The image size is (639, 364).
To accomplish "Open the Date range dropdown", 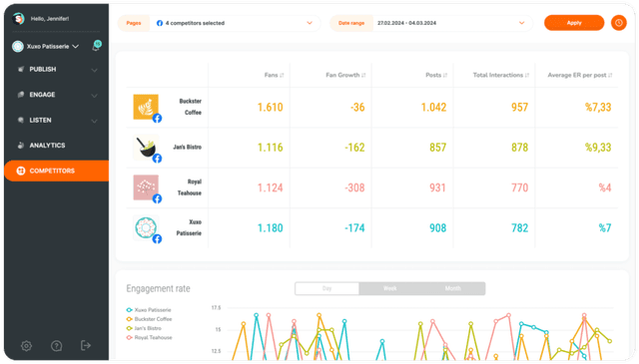I will (x=451, y=23).
